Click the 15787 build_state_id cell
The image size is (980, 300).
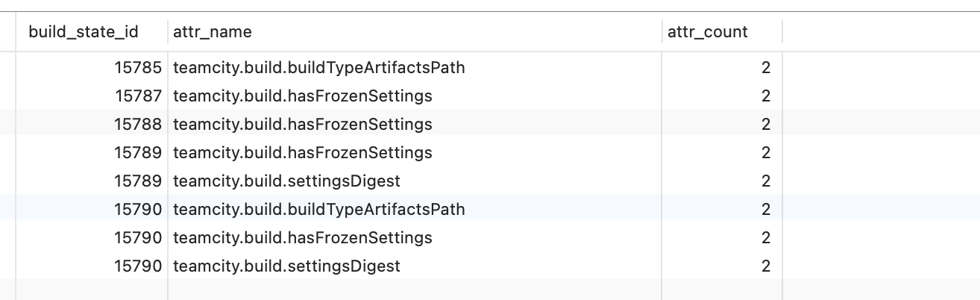point(138,96)
